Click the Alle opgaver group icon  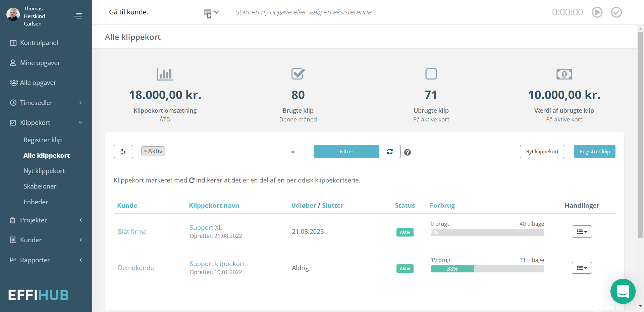tap(14, 83)
